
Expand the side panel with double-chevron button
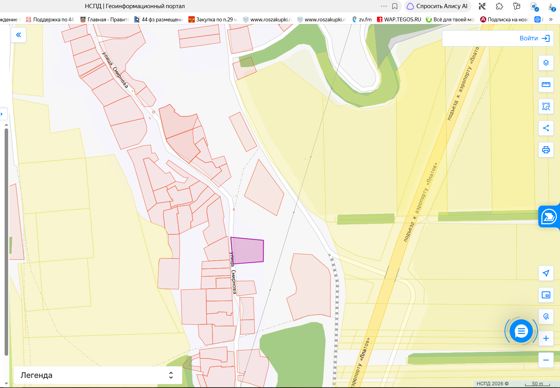point(18,35)
